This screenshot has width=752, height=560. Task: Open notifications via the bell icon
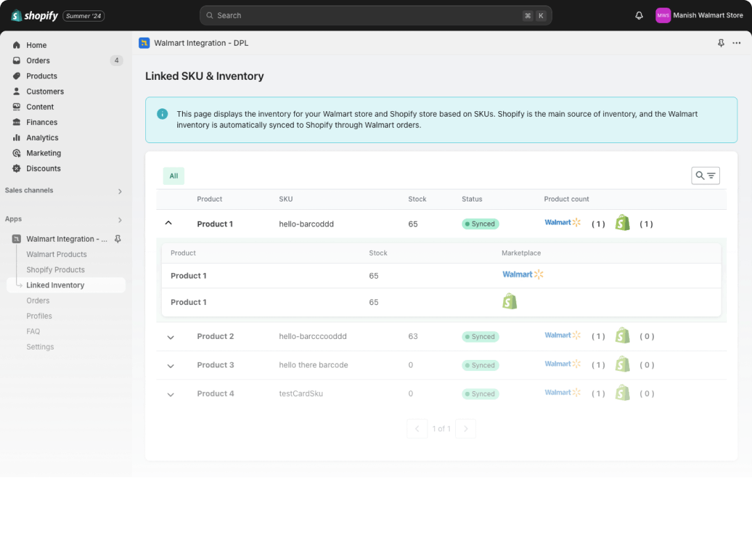click(639, 15)
